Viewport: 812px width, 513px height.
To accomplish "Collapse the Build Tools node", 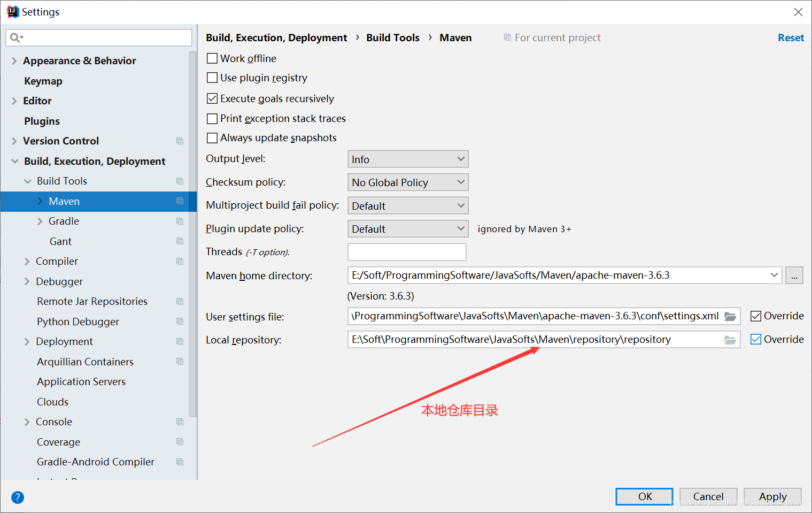I will pyautogui.click(x=28, y=181).
